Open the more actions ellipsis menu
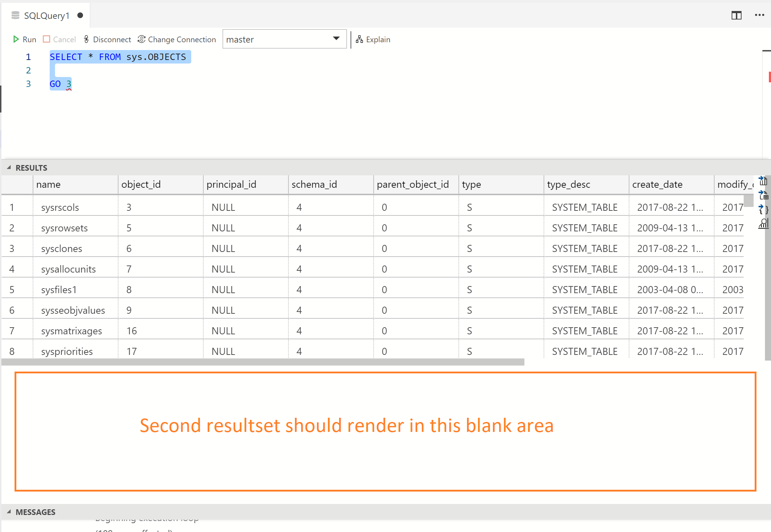771x532 pixels. (x=759, y=15)
